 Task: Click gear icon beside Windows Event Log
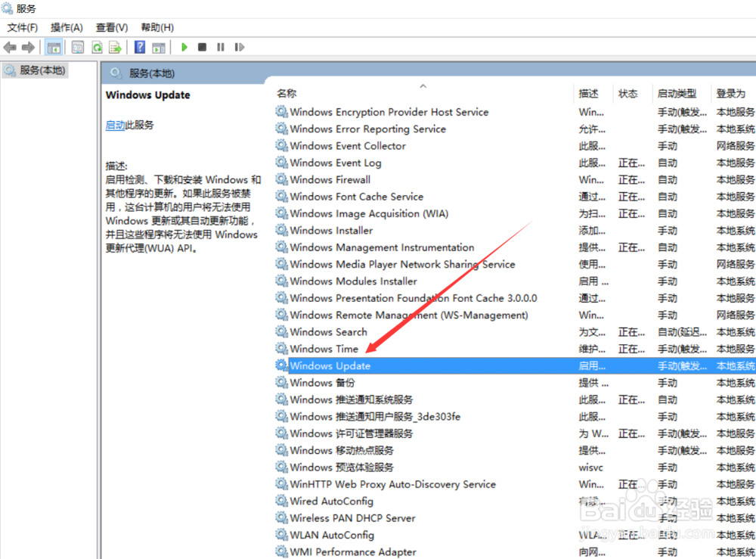click(x=281, y=162)
